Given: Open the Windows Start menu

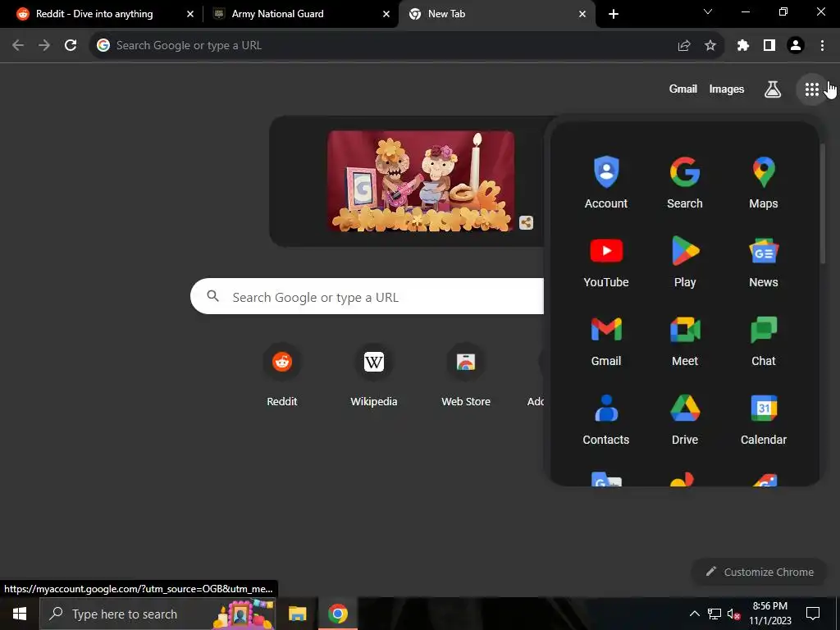Looking at the screenshot, I should pyautogui.click(x=20, y=614).
